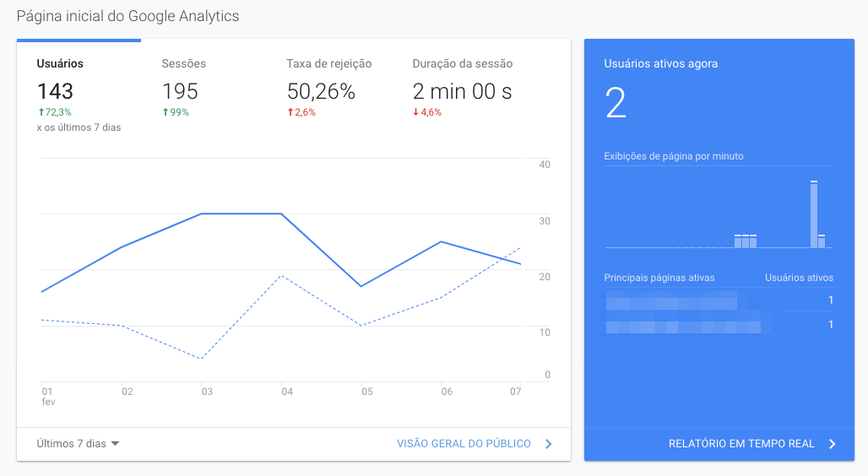Click the 01 fev date axis label
Viewport: 868px width, 476px height.
[48, 397]
